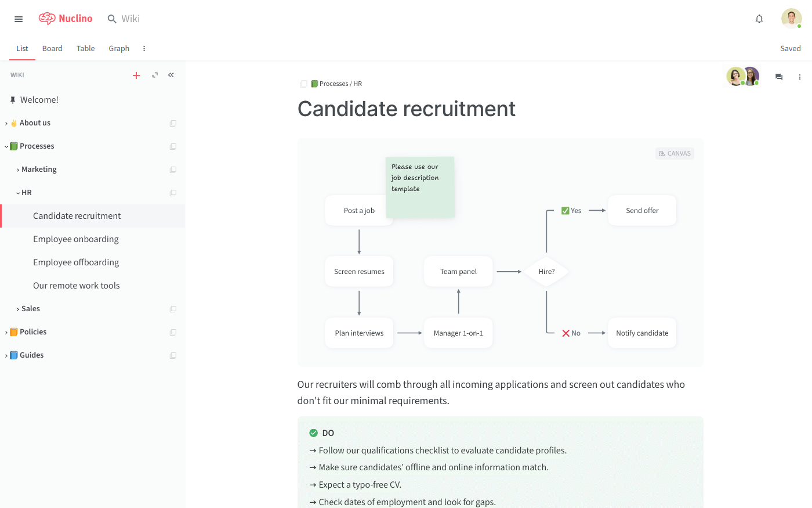Expand the Sales section

(17, 308)
